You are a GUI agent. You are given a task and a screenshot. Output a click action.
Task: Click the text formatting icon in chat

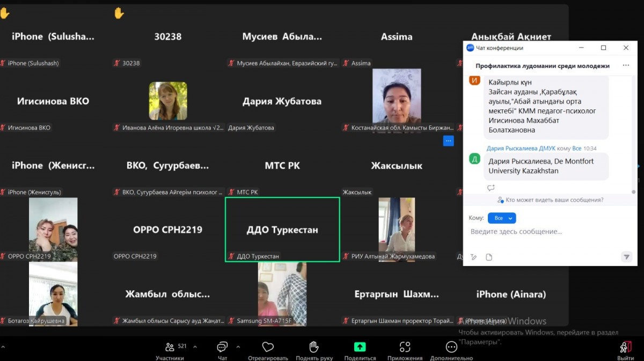[473, 257]
